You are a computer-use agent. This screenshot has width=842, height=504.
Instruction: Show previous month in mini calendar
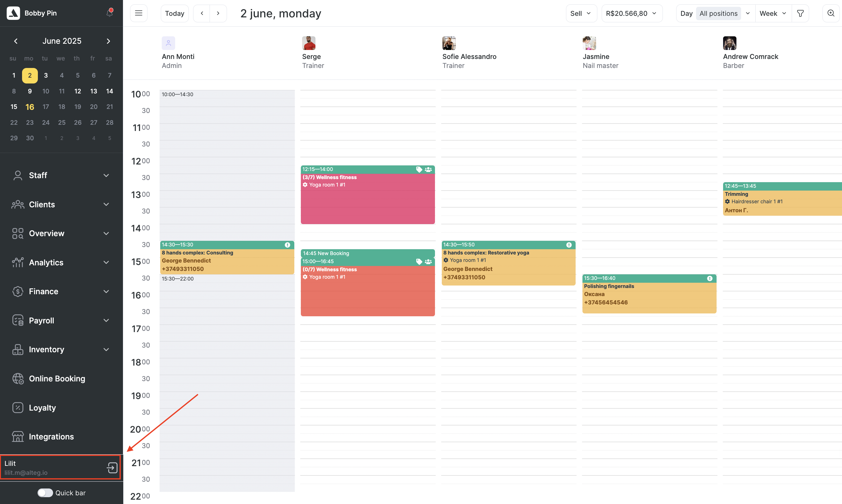click(16, 41)
